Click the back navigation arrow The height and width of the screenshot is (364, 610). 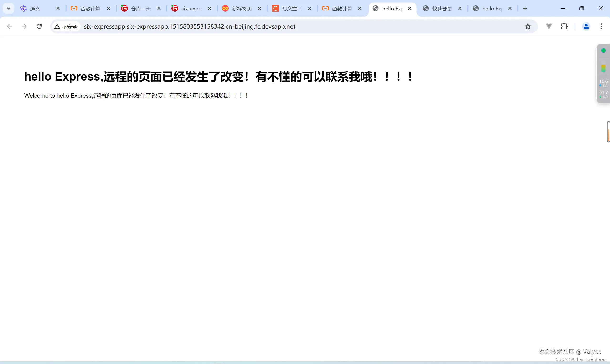[x=9, y=26]
